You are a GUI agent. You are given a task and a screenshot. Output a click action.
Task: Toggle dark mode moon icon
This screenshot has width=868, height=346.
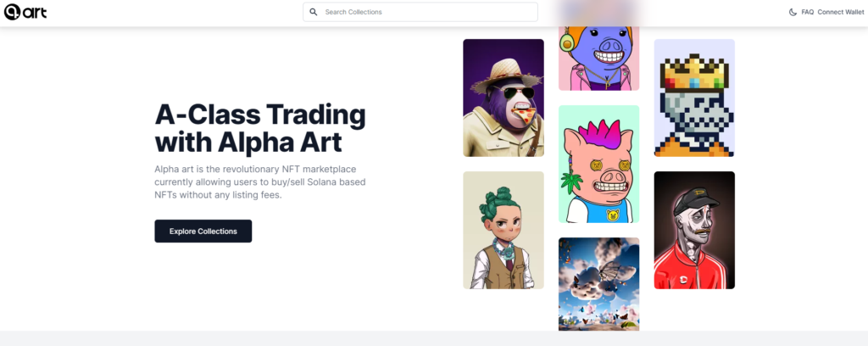click(793, 12)
